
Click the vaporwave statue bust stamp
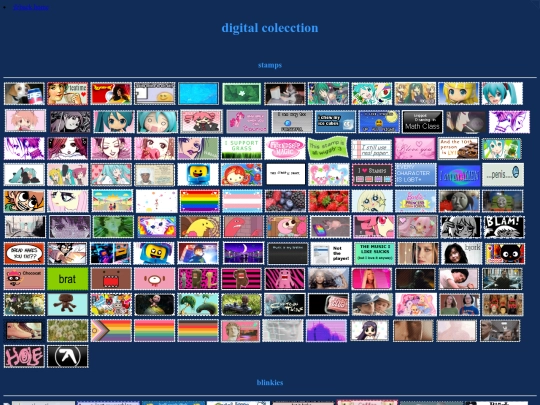[x=241, y=331]
